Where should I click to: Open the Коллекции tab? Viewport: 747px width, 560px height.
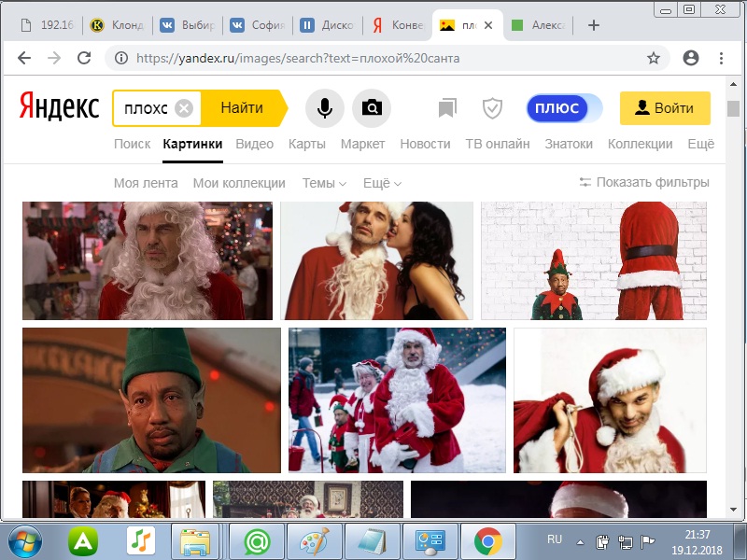point(640,144)
